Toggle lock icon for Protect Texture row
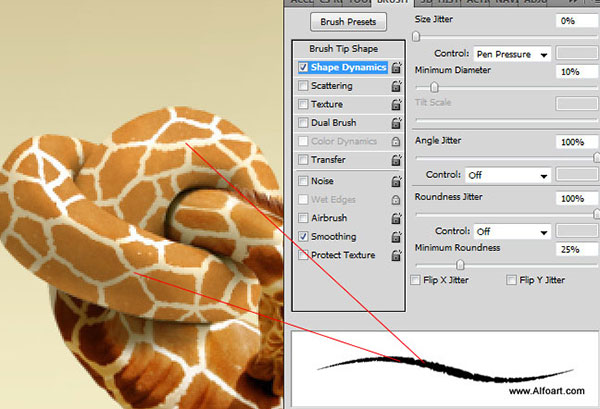Screen dimensions: 600x409 (396, 255)
